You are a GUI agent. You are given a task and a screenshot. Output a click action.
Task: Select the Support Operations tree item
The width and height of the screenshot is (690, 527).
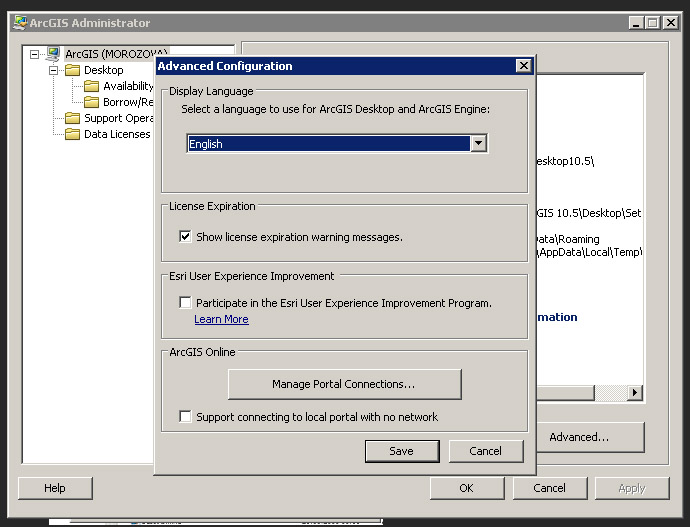pos(117,118)
